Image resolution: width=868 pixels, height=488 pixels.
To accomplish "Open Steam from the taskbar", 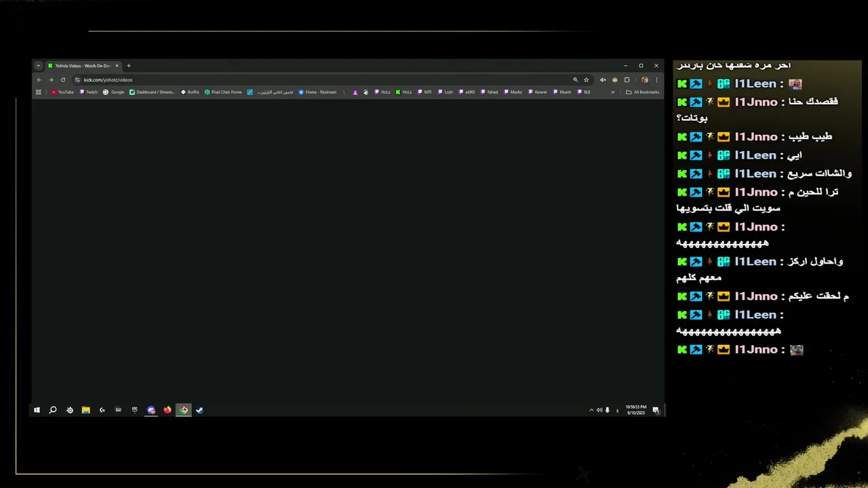I will (199, 410).
